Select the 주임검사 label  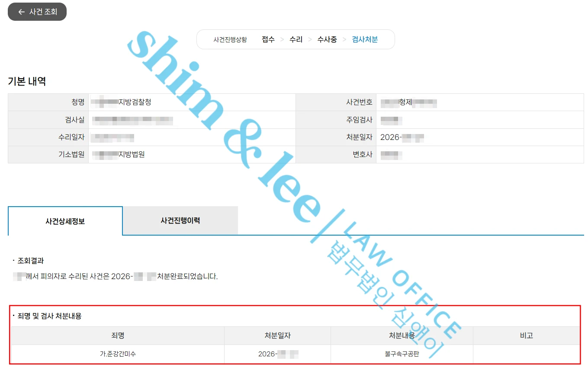[x=359, y=120]
